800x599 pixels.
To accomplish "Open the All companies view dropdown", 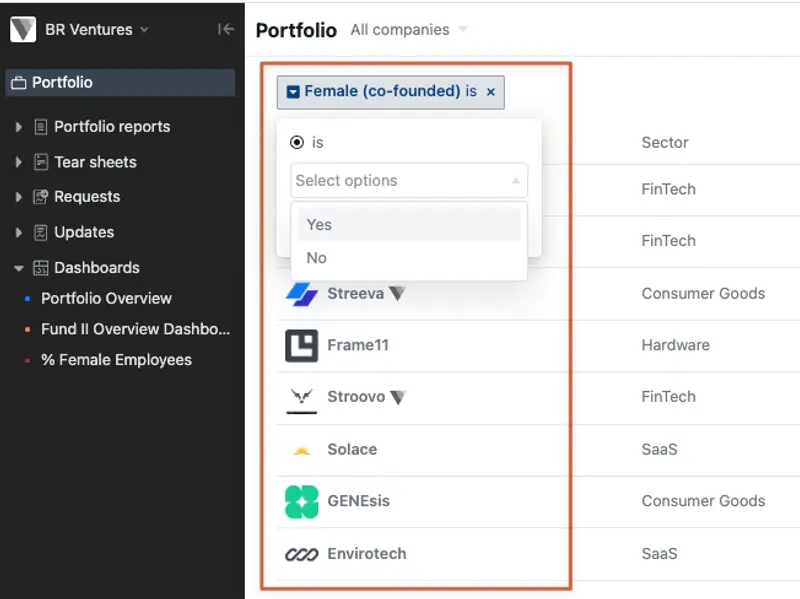I will 463,29.
